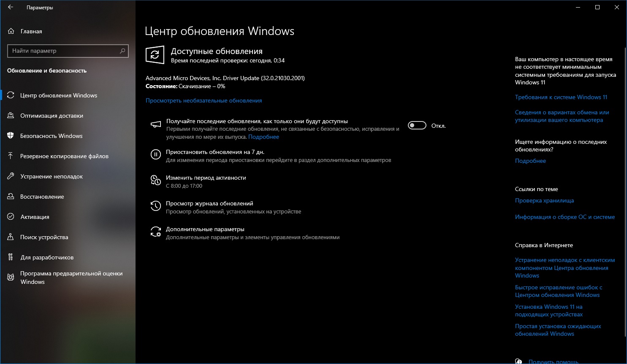Click the wrench icon for Устранение неполадок
Screen dimensions: 627x364
click(11, 176)
